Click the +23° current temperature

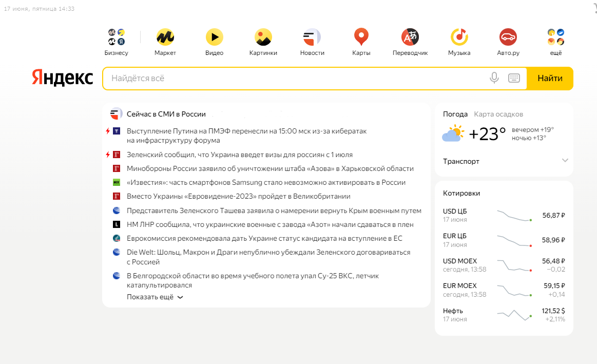[x=487, y=133]
